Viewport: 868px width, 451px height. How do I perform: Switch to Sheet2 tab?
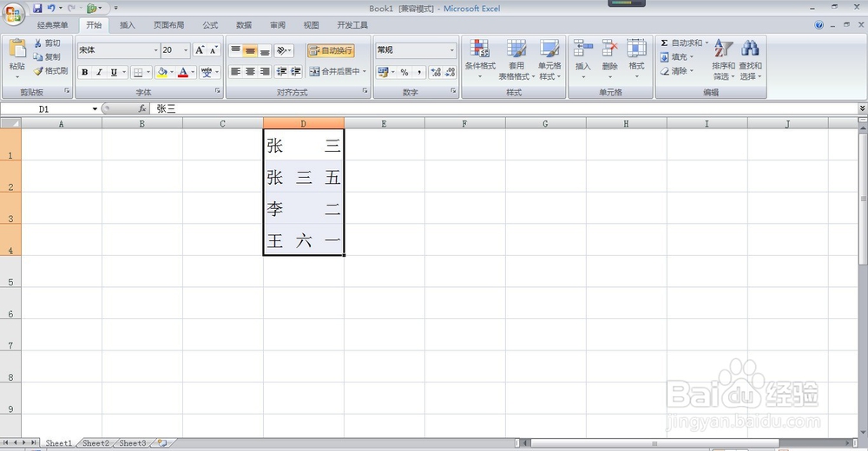tap(95, 443)
